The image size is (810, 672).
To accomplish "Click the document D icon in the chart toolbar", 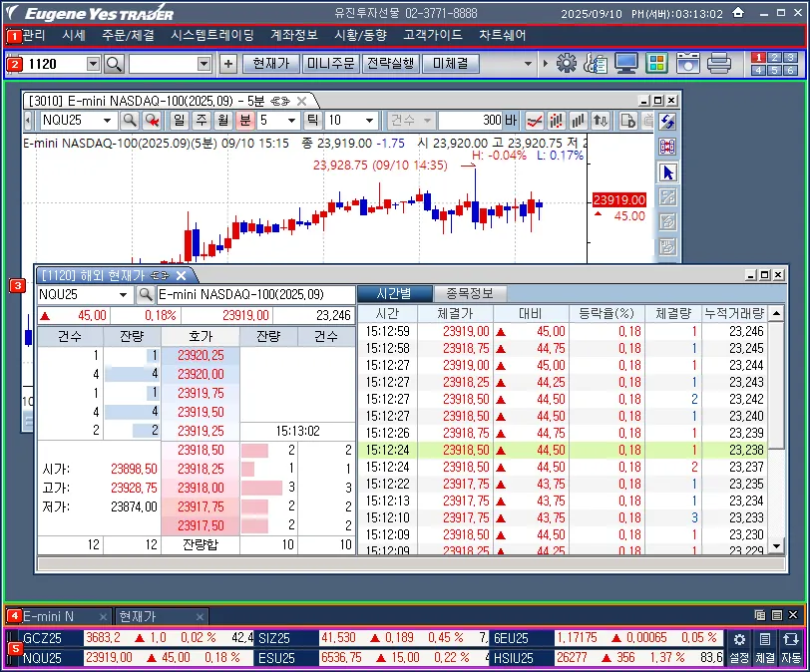I will [x=627, y=122].
